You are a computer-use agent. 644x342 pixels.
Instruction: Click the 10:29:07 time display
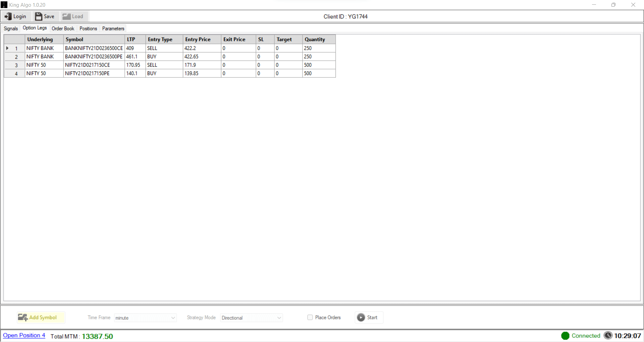(628, 336)
